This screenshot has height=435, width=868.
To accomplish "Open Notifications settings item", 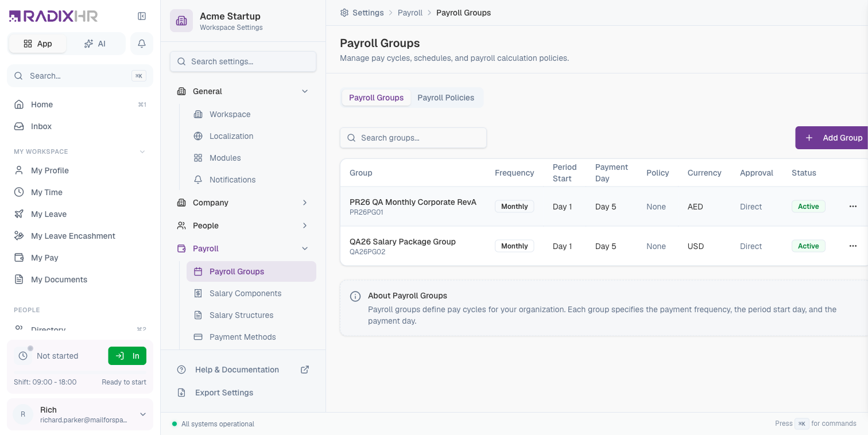I will (x=251, y=180).
